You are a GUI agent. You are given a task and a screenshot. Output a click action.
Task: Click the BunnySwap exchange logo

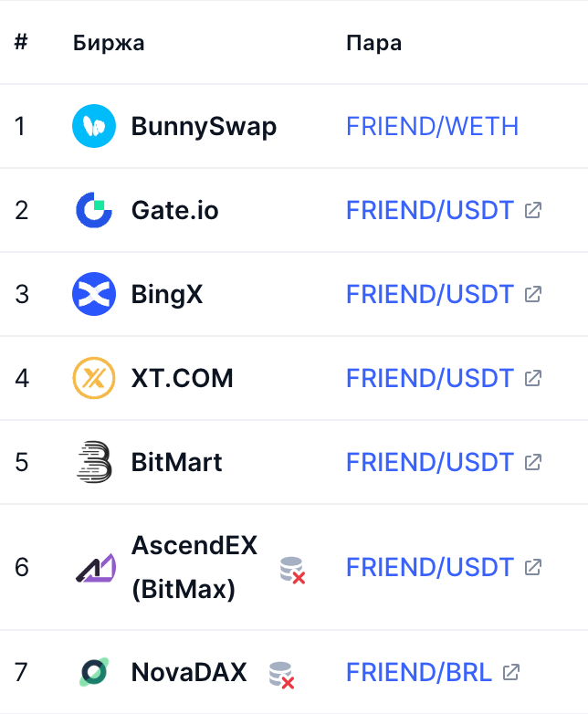pyautogui.click(x=94, y=126)
